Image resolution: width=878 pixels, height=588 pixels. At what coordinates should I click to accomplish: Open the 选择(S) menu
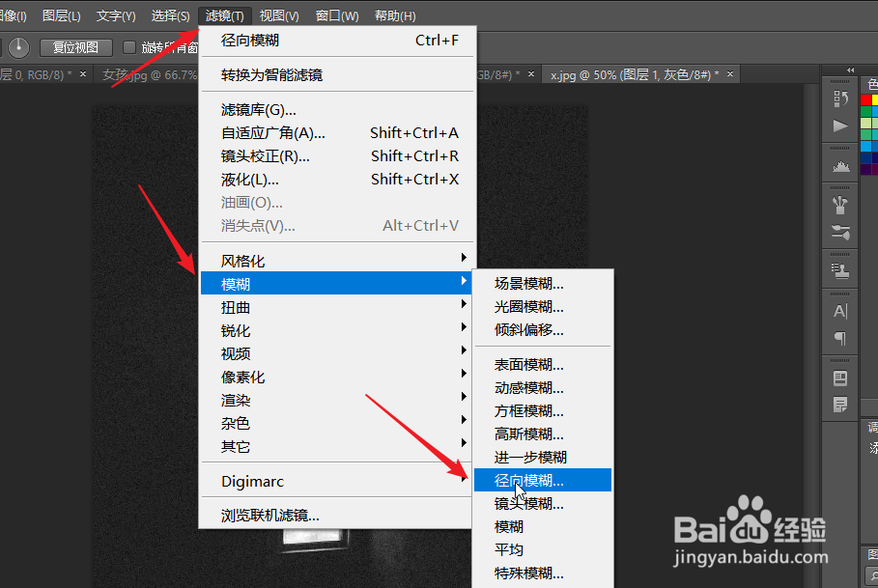pos(170,15)
